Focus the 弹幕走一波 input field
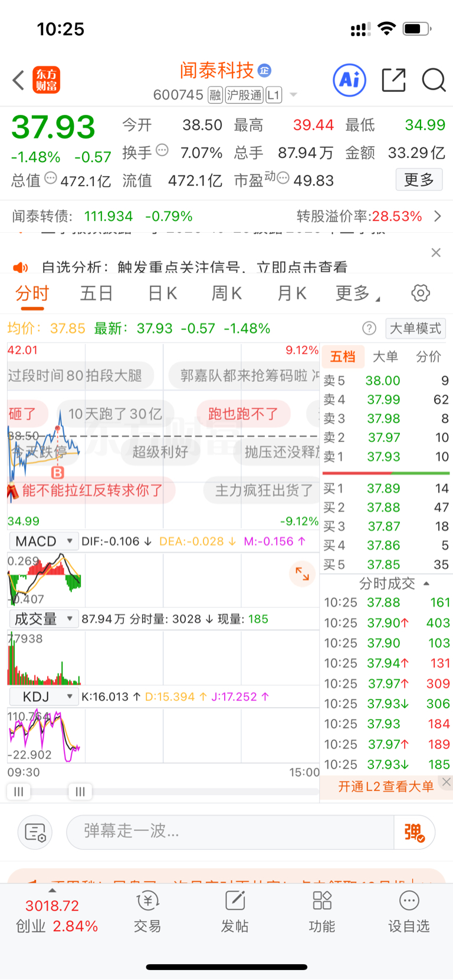The image size is (453, 980). click(230, 832)
